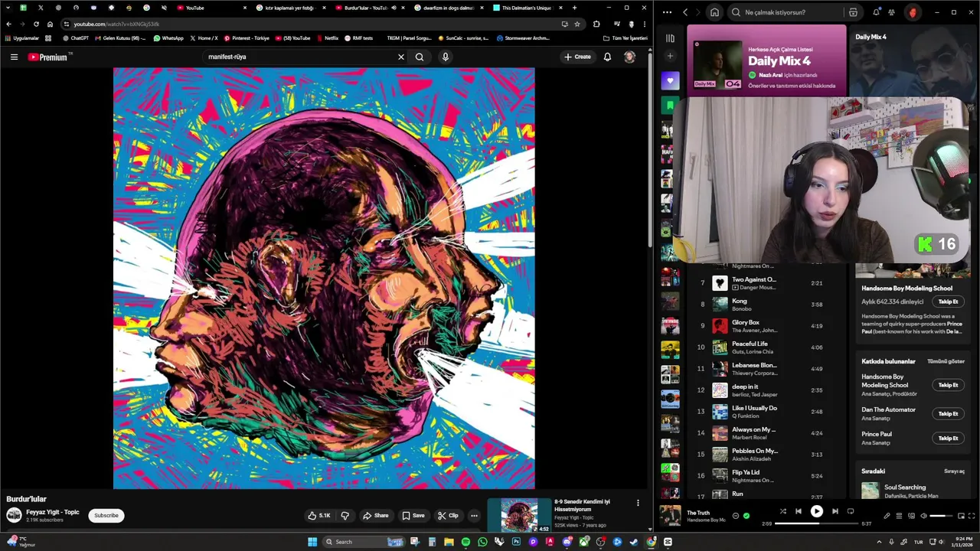Screen dimensions: 980x551
Task: Switch to This Dalmatian's Unique tab
Action: point(527,8)
